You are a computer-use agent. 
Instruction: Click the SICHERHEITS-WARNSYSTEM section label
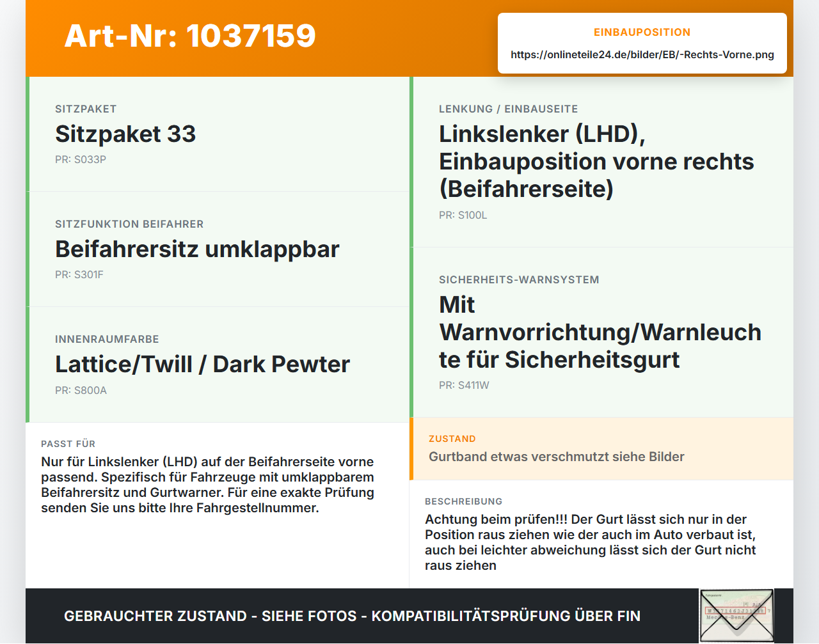pos(519,279)
